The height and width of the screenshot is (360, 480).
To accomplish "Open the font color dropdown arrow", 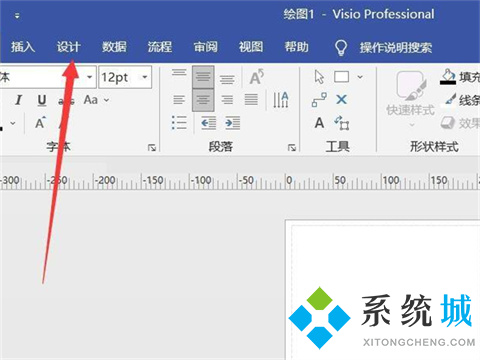I will (x=13, y=123).
